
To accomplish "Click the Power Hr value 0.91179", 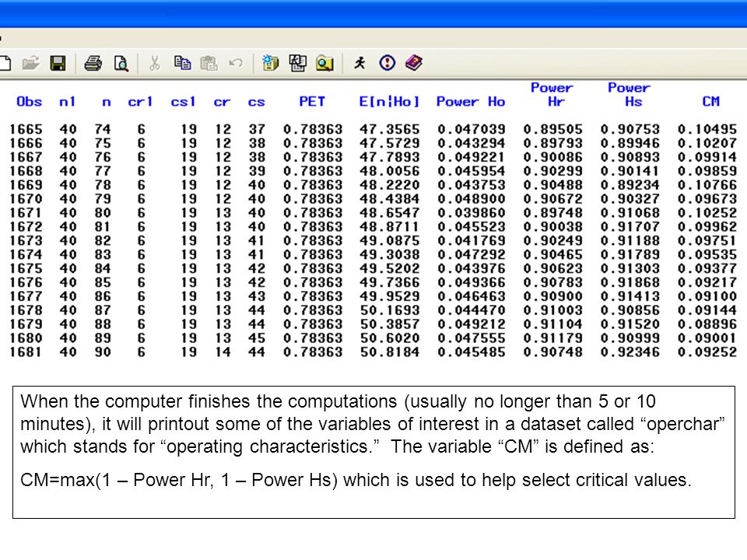I will coord(553,338).
